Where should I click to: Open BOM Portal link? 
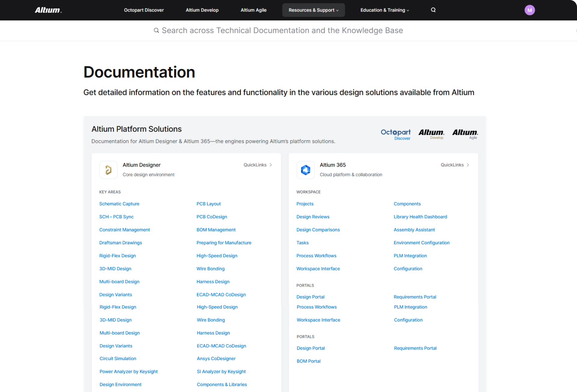click(x=308, y=361)
